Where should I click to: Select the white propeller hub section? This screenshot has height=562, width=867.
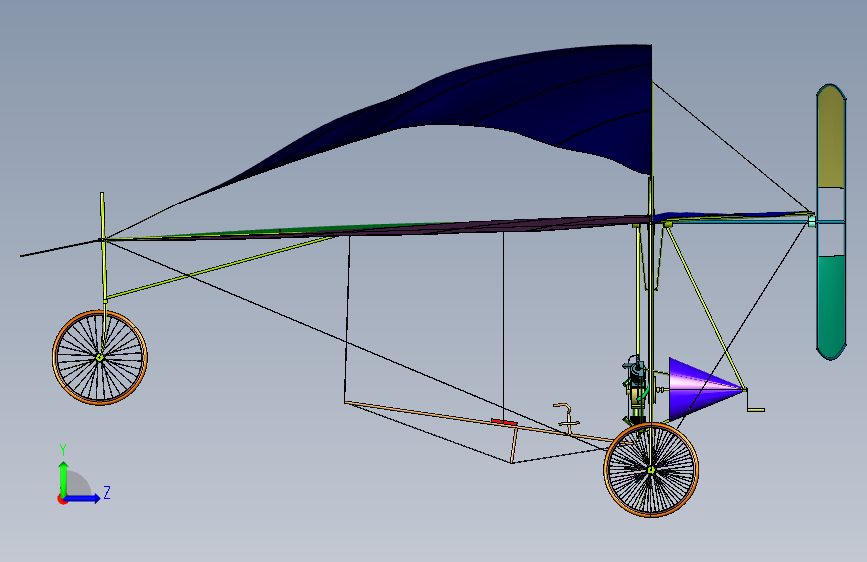(x=831, y=221)
